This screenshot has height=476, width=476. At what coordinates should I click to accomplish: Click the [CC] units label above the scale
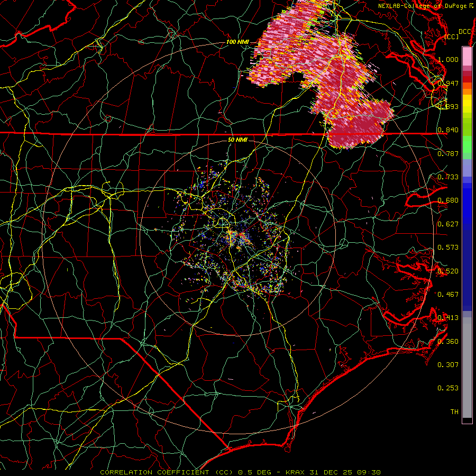452,36
